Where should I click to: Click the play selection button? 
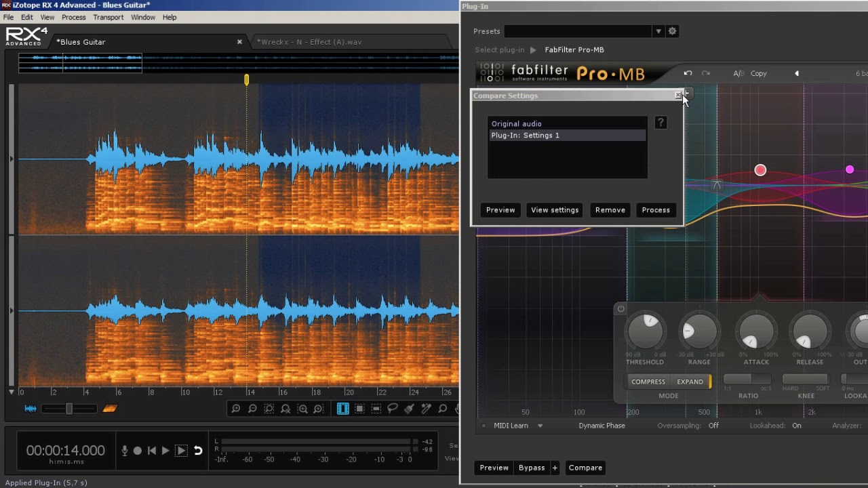coord(181,451)
